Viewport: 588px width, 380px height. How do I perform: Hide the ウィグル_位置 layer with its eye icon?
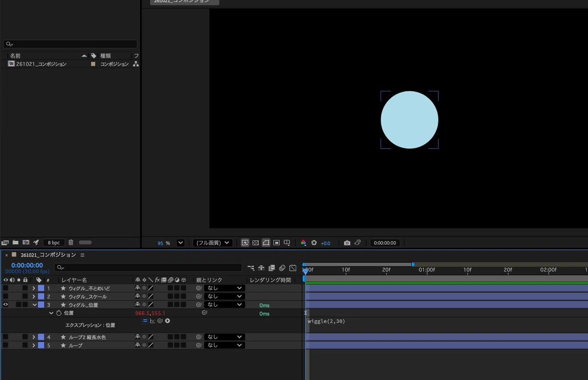[5, 304]
